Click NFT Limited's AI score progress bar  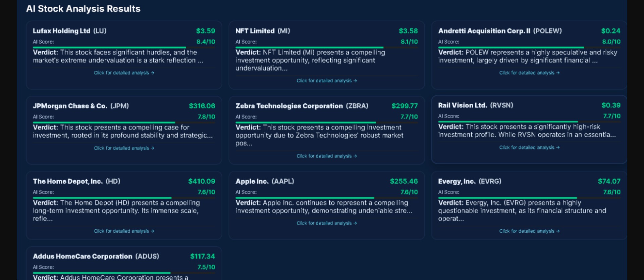point(326,47)
